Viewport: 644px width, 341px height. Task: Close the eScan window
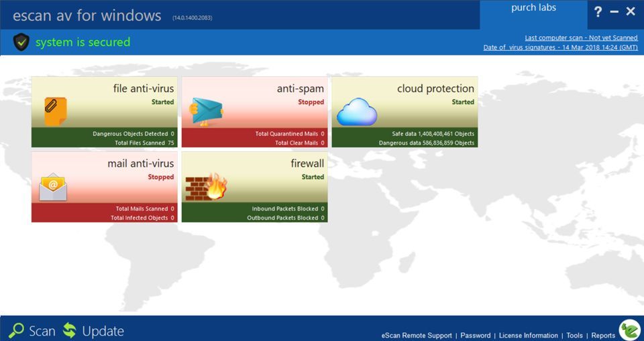[631, 11]
